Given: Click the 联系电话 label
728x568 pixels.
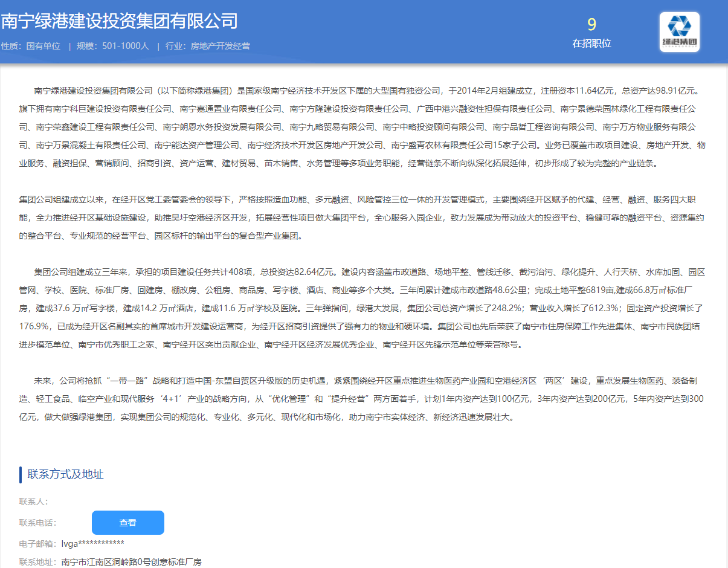Looking at the screenshot, I should click(x=37, y=523).
